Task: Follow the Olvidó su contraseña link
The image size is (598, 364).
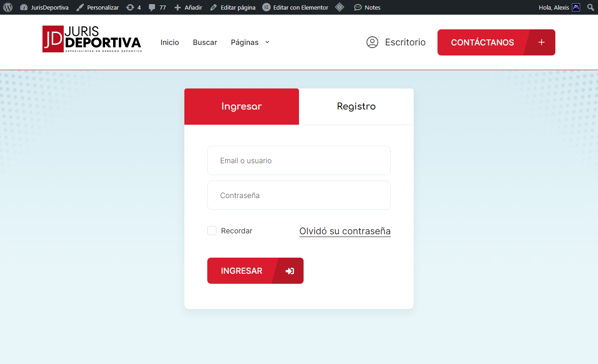Action: pos(345,231)
